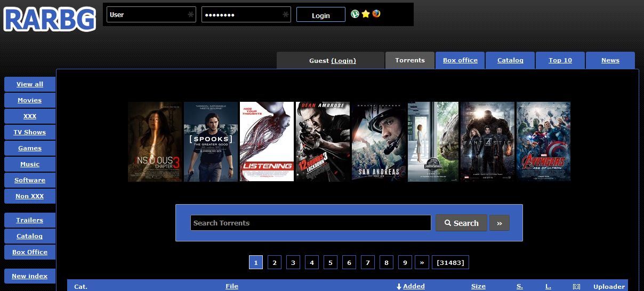Viewport: 644px width, 291px height.
Task: Go to page 4
Action: [312, 262]
